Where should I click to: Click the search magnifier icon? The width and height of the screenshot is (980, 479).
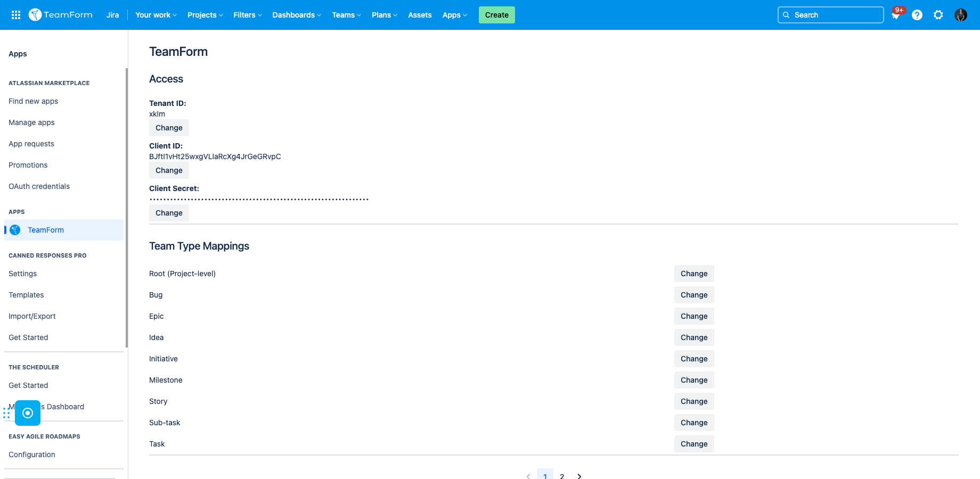786,15
